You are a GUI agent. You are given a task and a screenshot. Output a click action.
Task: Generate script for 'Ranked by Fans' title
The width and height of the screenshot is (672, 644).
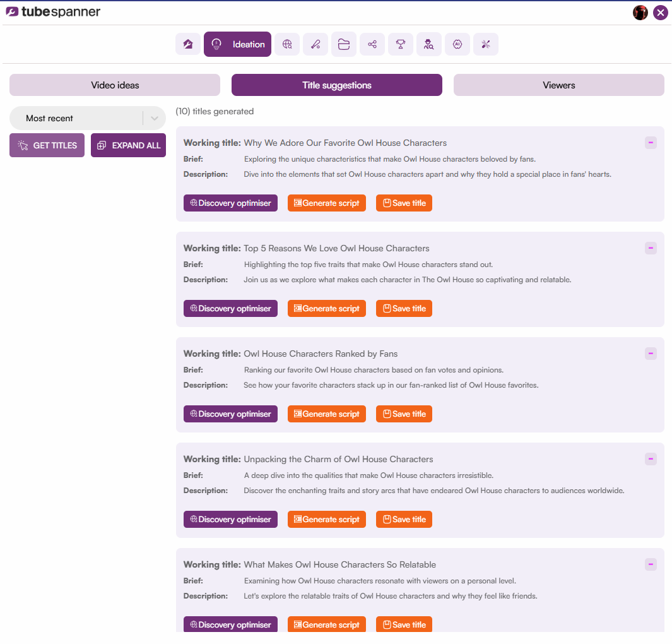327,414
